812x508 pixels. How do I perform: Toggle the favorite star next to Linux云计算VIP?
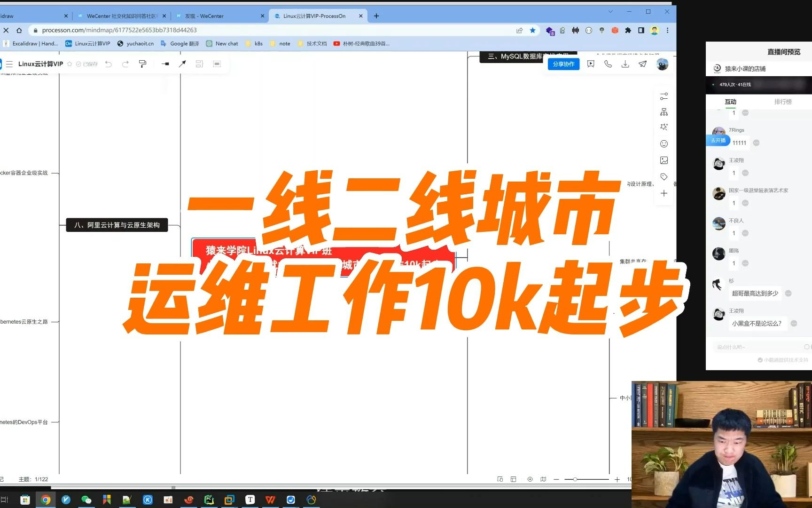69,63
